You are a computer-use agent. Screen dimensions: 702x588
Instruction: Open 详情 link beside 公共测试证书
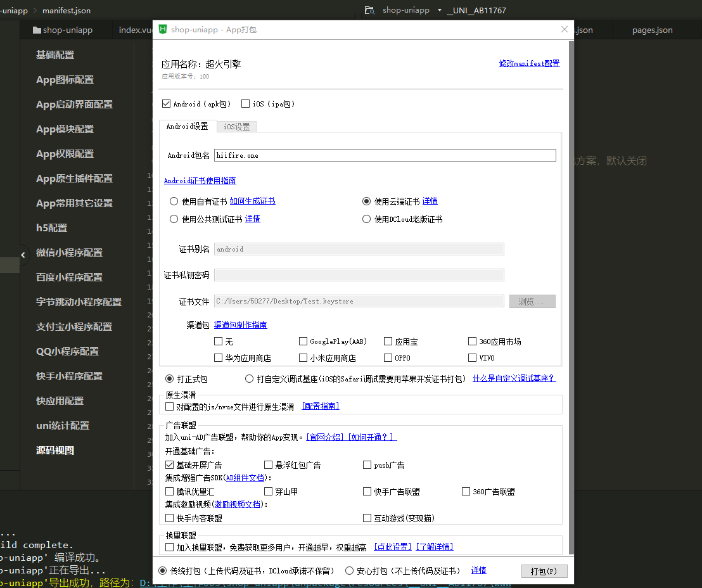pos(253,219)
